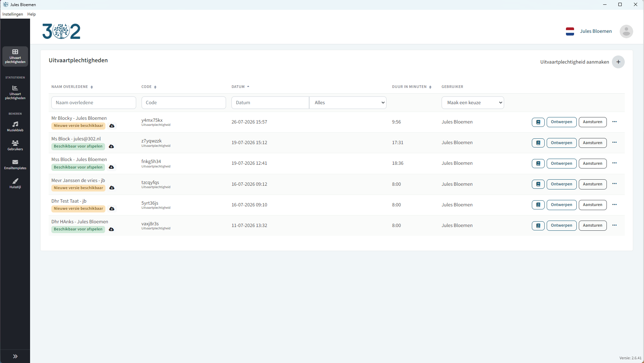Click cloud download icon for Mevr Janssen
644x363 pixels.
coord(112,188)
